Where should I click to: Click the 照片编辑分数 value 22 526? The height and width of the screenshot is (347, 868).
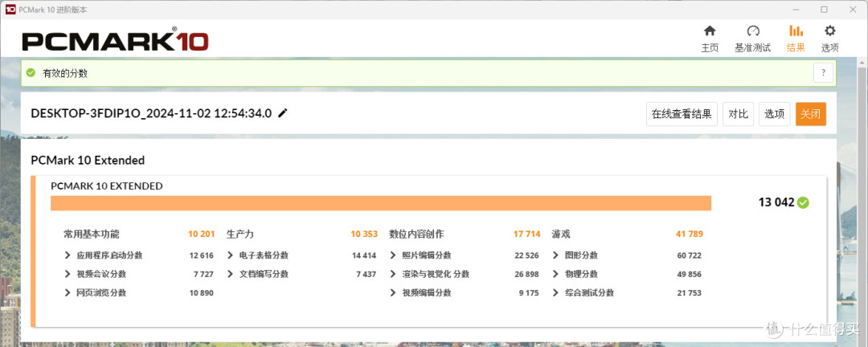pyautogui.click(x=527, y=255)
